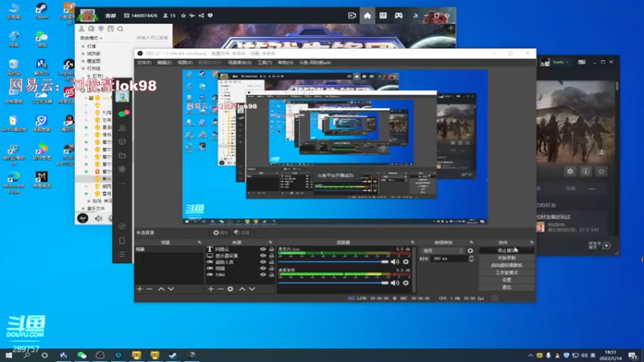Click share icon in top window header
The width and height of the screenshot is (644, 362).
pos(201,15)
